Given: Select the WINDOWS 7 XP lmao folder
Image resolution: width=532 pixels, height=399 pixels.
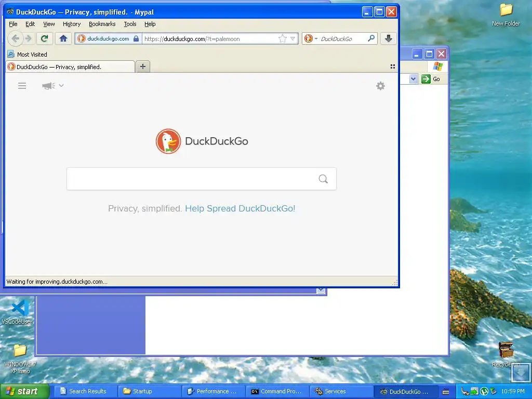Looking at the screenshot, I should click(20, 358).
